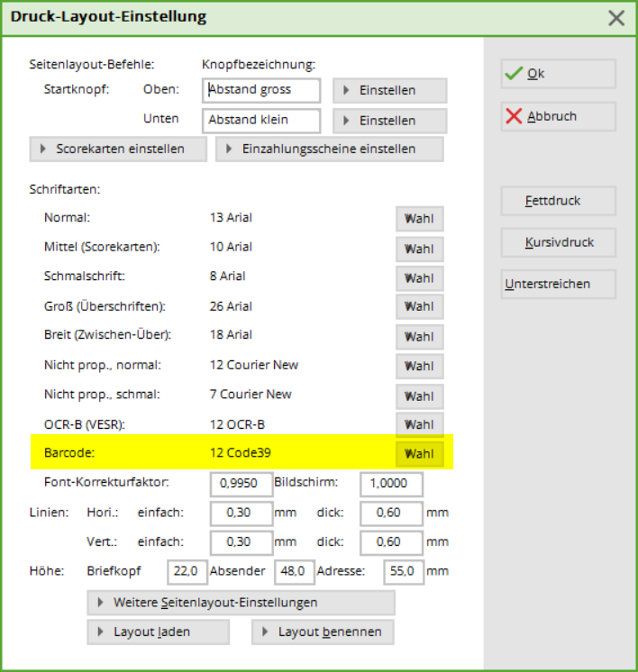Image resolution: width=638 pixels, height=672 pixels.
Task: Click Wahl for Groß (Überschriften) font
Action: coord(419,307)
